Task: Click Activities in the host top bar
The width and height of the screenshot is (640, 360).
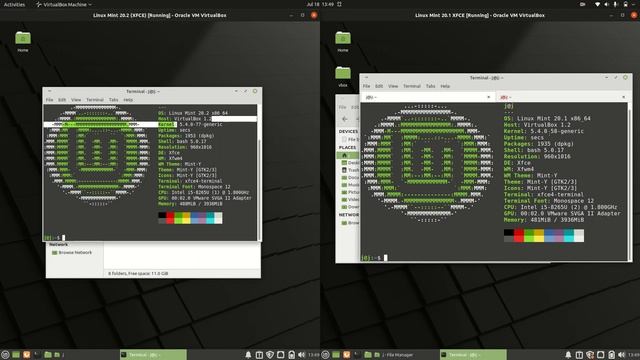Action: (14, 4)
